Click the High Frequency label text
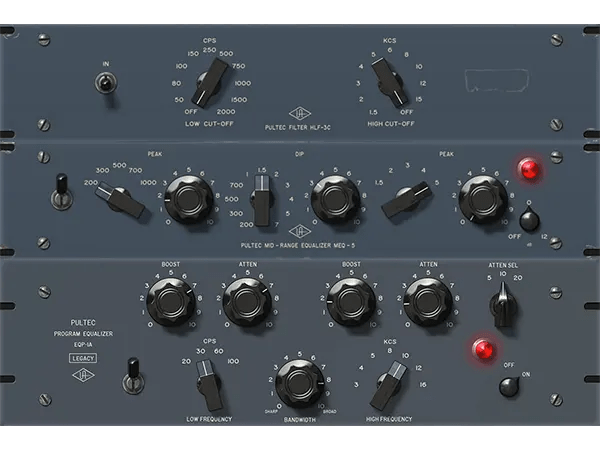The image size is (600, 450). pyautogui.click(x=389, y=419)
